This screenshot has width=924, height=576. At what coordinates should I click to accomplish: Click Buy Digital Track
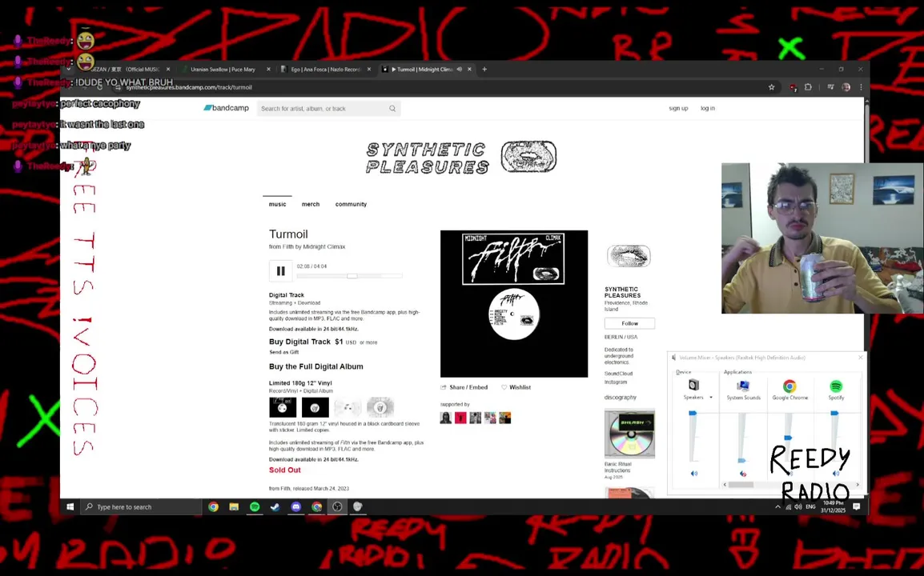click(x=299, y=342)
